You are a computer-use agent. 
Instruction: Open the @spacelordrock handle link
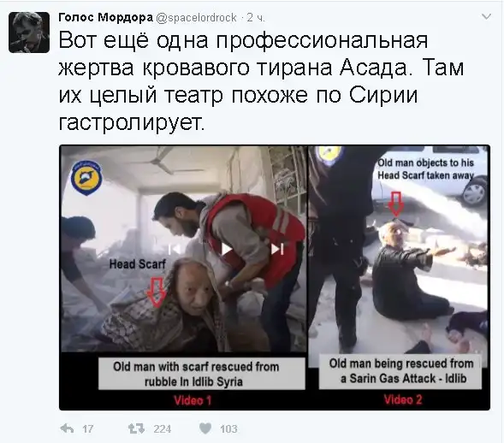(x=197, y=18)
